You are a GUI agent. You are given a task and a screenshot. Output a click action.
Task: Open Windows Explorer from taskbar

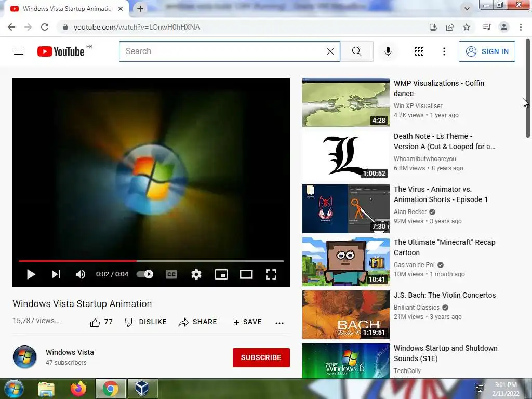pos(46,389)
